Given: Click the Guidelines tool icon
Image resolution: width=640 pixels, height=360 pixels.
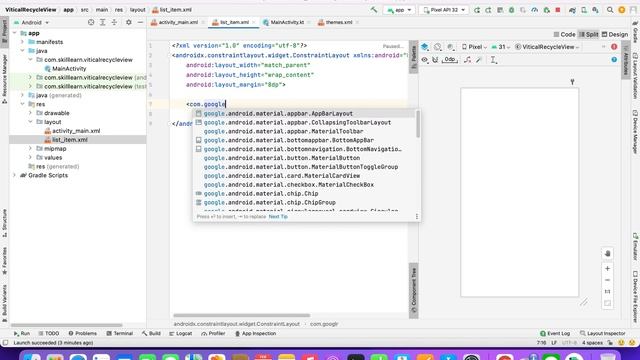Looking at the screenshot, I should coord(493,60).
